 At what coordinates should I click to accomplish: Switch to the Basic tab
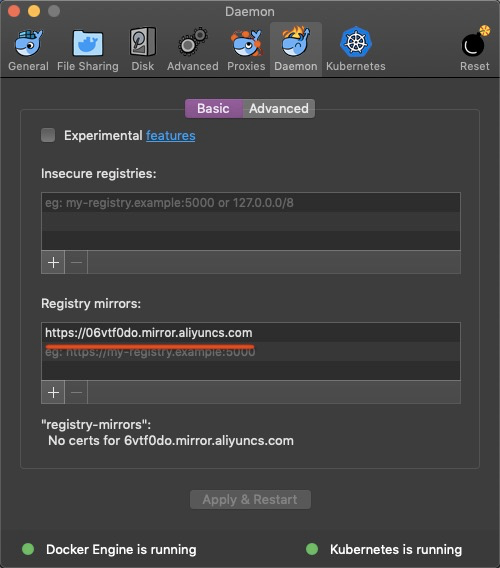point(213,108)
